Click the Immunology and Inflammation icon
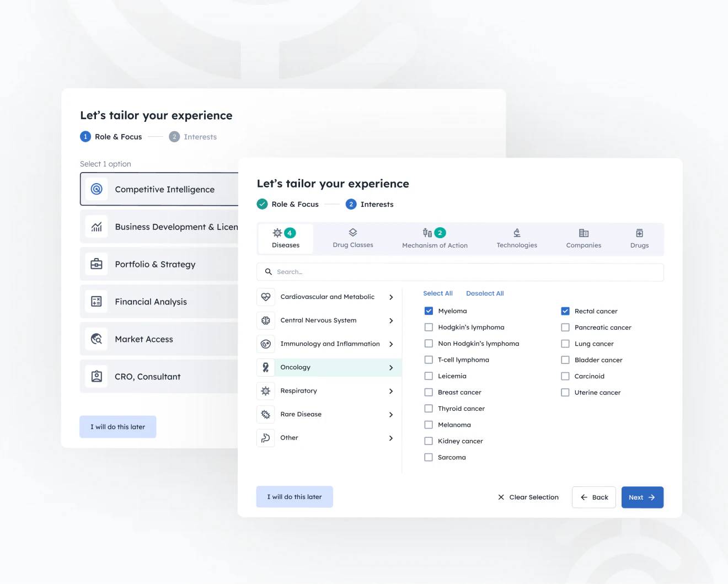 point(266,344)
